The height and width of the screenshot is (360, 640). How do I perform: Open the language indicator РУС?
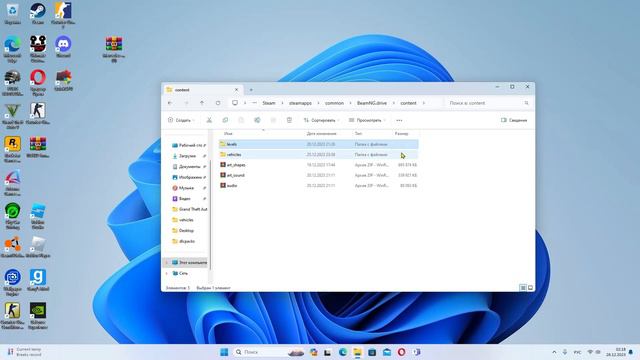[578, 352]
